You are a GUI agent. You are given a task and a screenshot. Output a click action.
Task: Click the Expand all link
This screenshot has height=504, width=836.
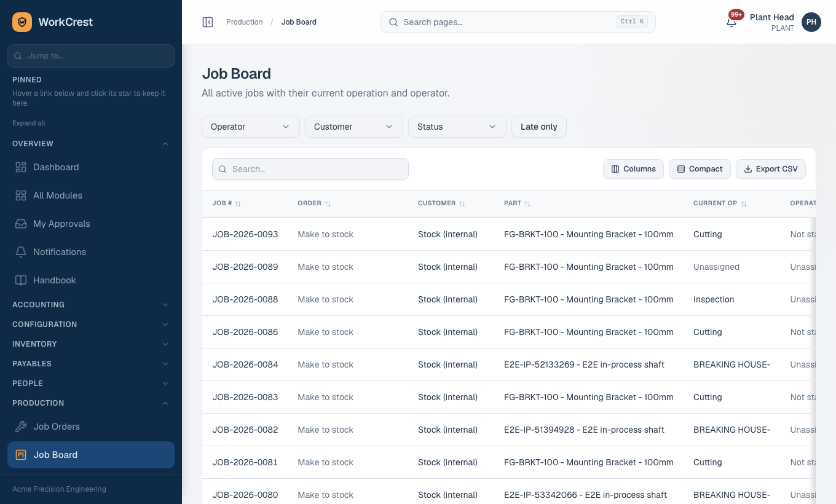pos(29,123)
